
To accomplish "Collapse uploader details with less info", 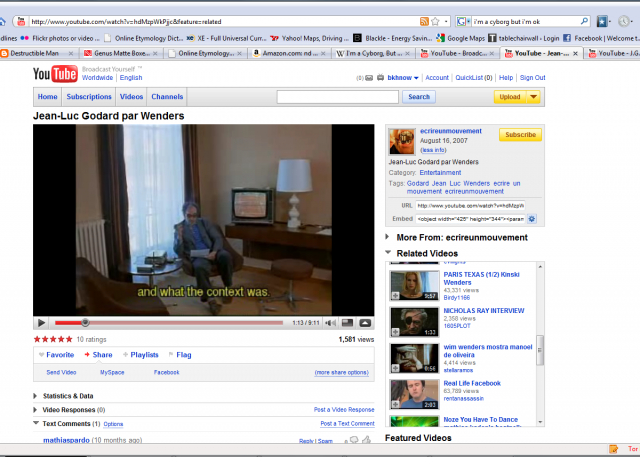I will (433, 150).
